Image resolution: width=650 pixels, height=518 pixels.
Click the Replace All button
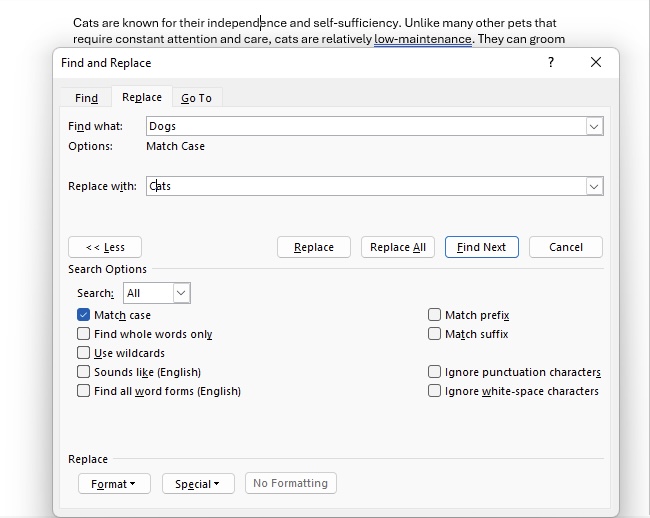click(x=398, y=247)
